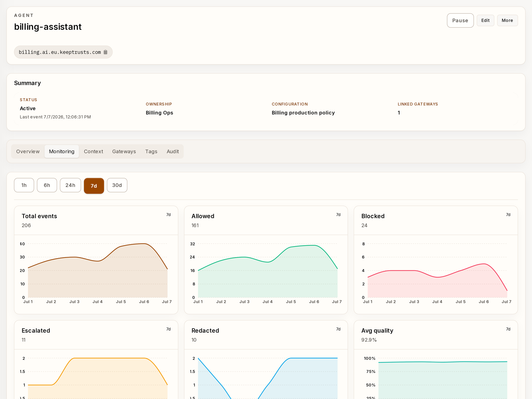532x399 pixels.
Task: Switch to the Overview tab
Action: tap(28, 151)
